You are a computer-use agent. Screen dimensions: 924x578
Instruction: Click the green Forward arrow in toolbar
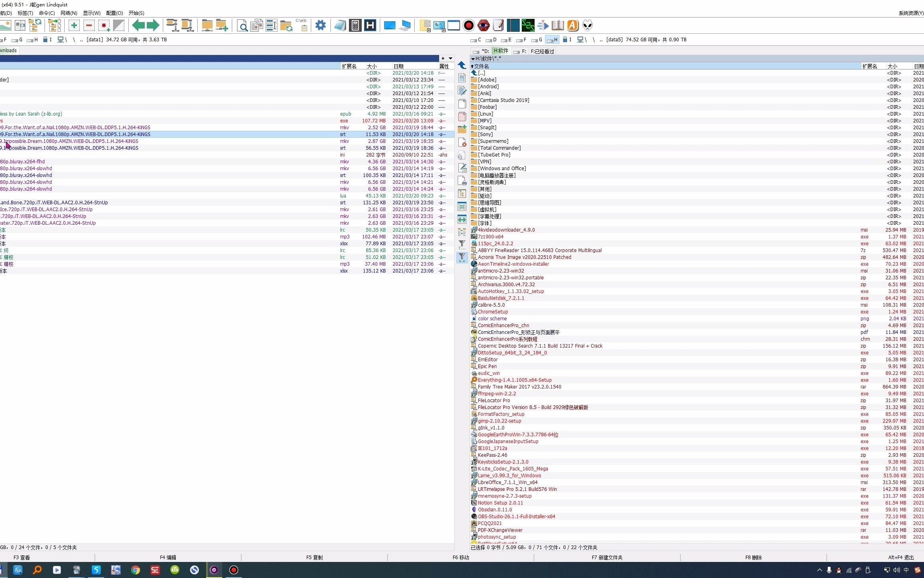pyautogui.click(x=153, y=25)
